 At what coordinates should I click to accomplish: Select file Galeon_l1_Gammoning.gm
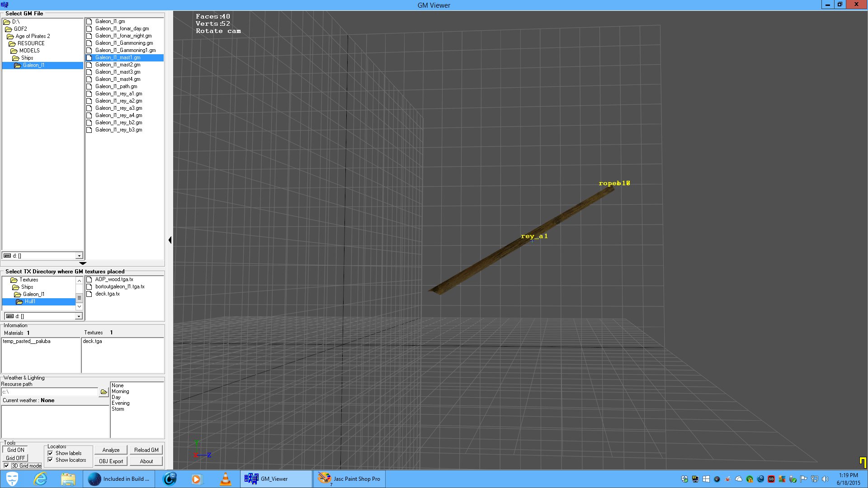[x=124, y=43]
